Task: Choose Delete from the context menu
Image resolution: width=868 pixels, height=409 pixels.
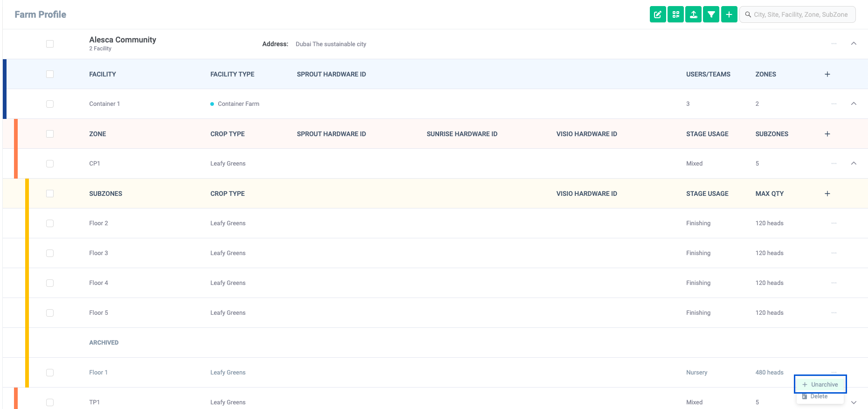Action: pyautogui.click(x=819, y=396)
